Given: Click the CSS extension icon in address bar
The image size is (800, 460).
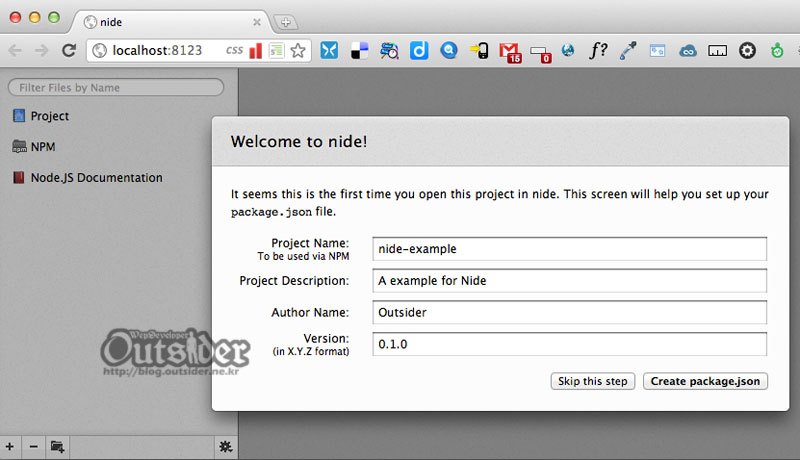Looking at the screenshot, I should (x=234, y=50).
